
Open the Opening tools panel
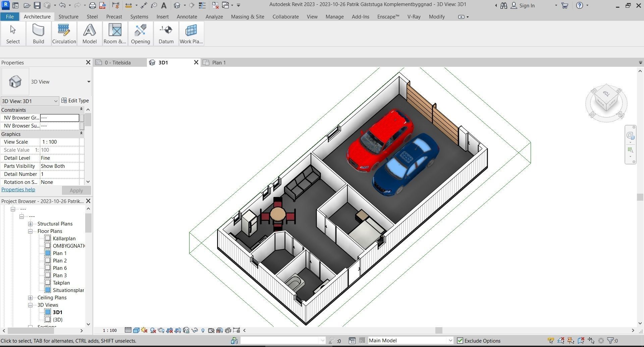(141, 34)
